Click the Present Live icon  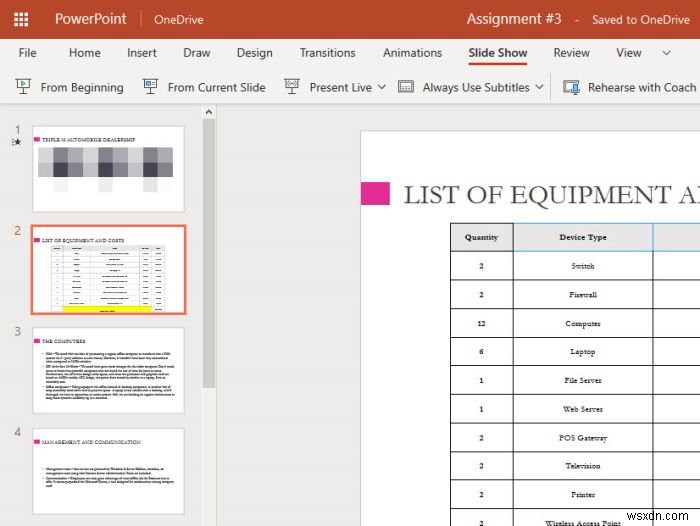[x=292, y=87]
